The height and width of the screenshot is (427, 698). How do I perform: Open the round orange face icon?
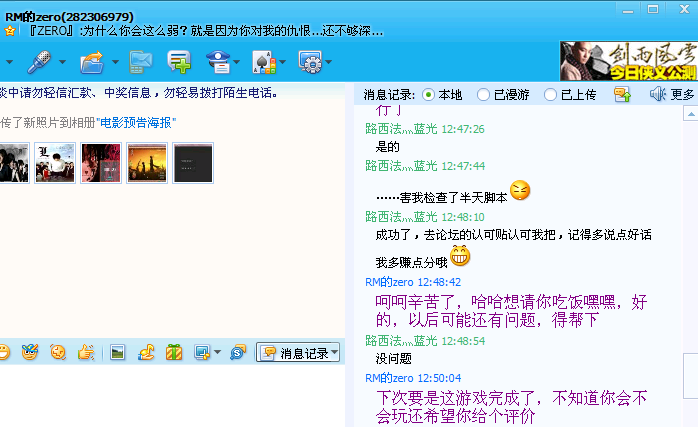58,352
